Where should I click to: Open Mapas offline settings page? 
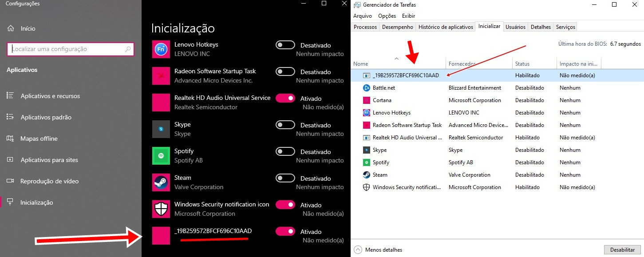[39, 138]
